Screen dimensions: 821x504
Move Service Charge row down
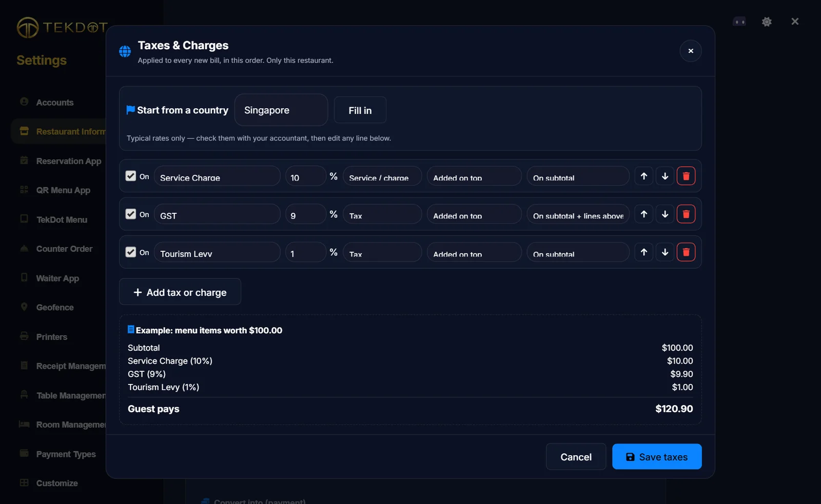pos(665,176)
